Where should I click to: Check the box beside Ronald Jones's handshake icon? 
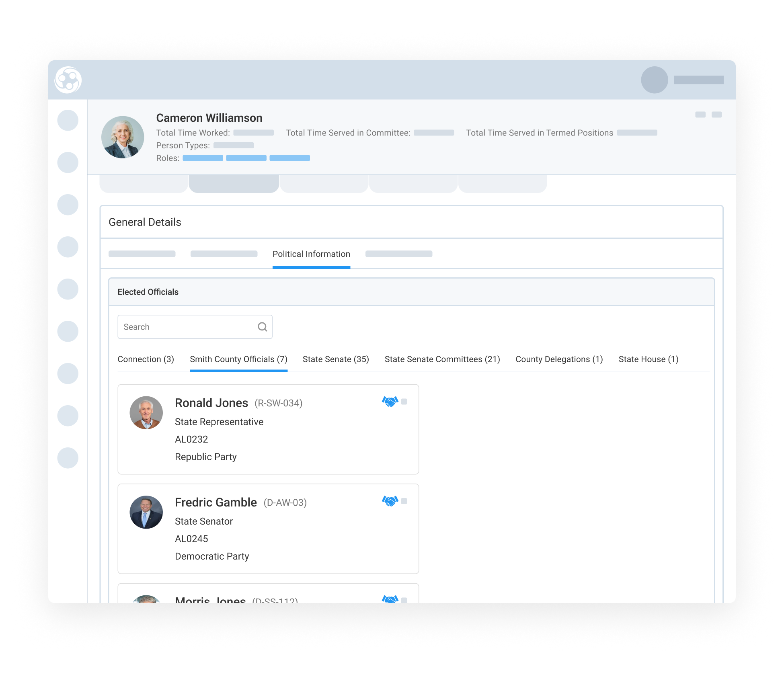[x=404, y=401]
